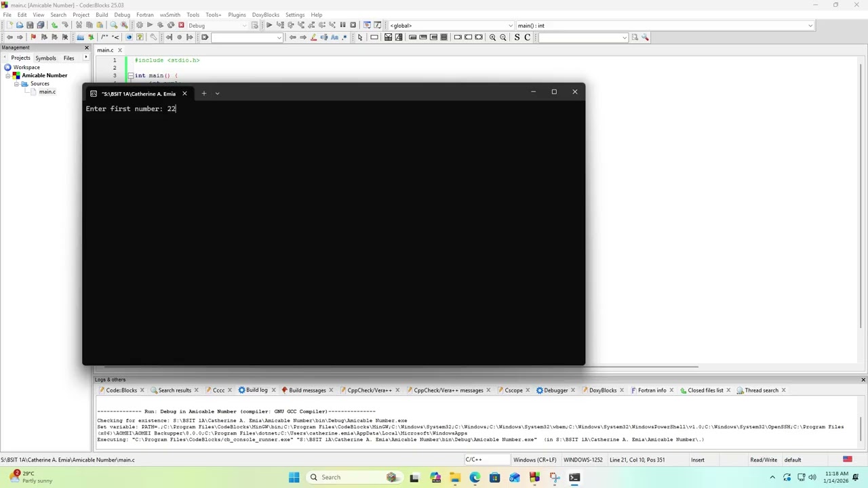Open the Windows Start menu

pos(294,477)
